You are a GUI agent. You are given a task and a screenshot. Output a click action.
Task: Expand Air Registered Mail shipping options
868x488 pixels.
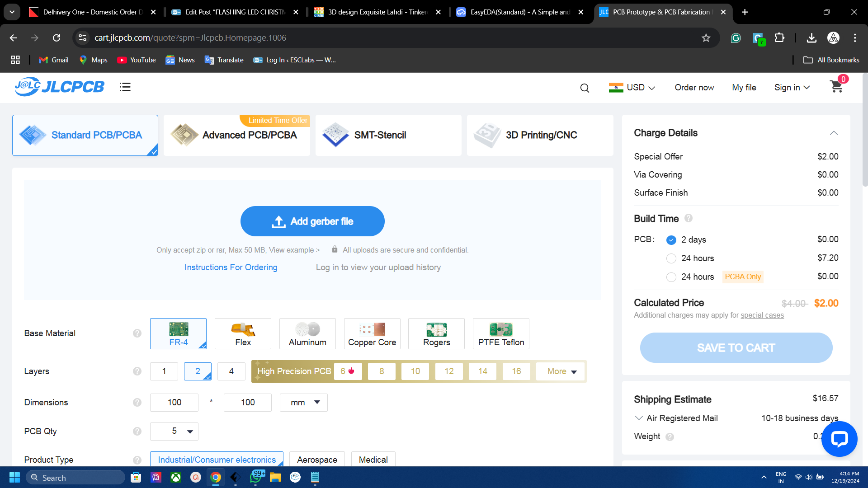click(639, 418)
